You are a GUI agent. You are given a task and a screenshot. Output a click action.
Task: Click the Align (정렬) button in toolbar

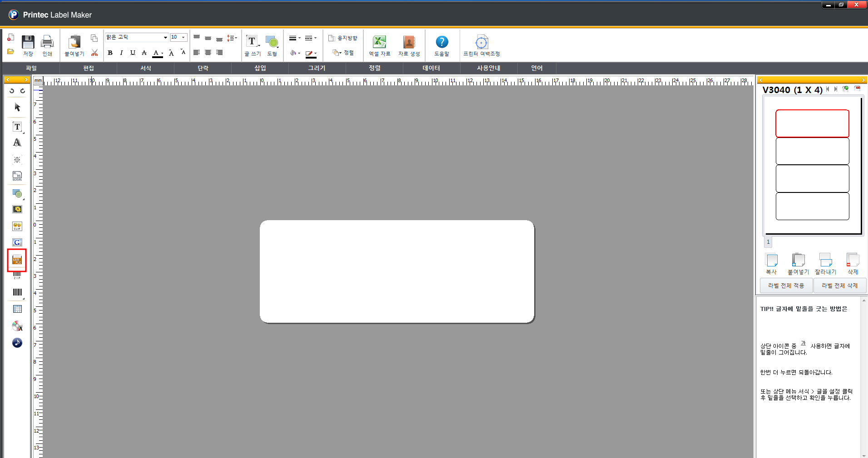(x=343, y=53)
